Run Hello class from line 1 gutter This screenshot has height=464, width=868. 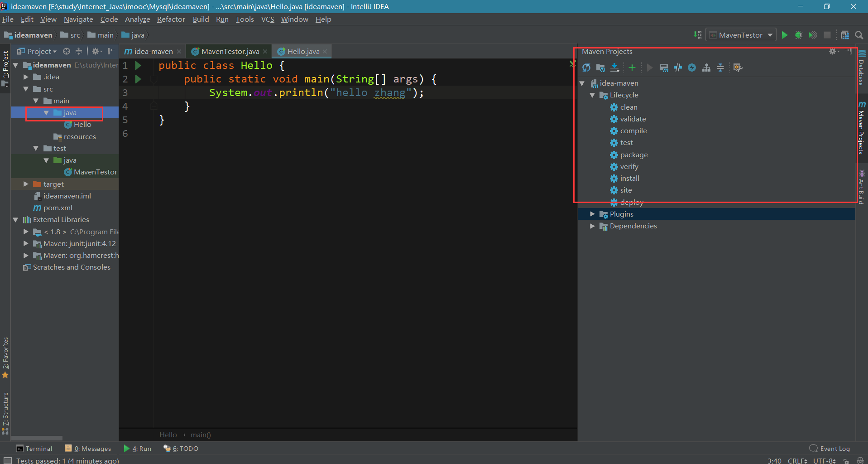(138, 65)
